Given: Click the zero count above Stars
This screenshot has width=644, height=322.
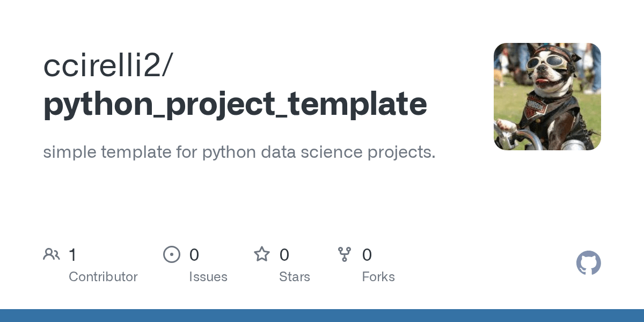Looking at the screenshot, I should pyautogui.click(x=284, y=254).
